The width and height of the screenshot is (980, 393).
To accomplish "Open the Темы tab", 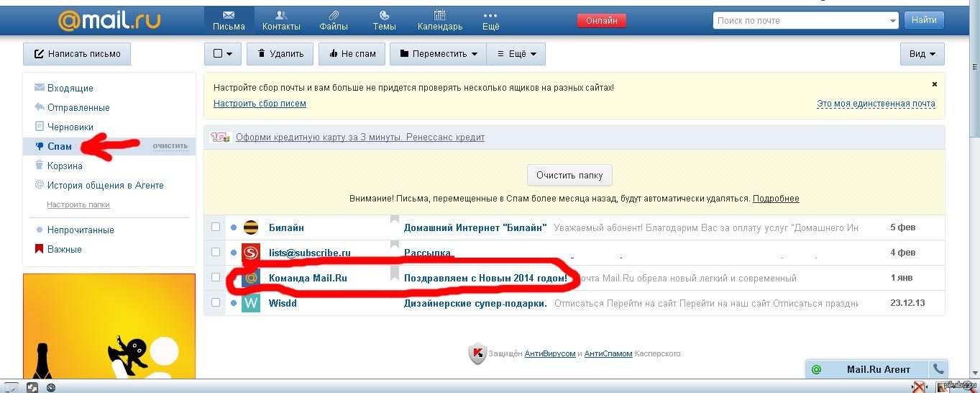I will (384, 21).
